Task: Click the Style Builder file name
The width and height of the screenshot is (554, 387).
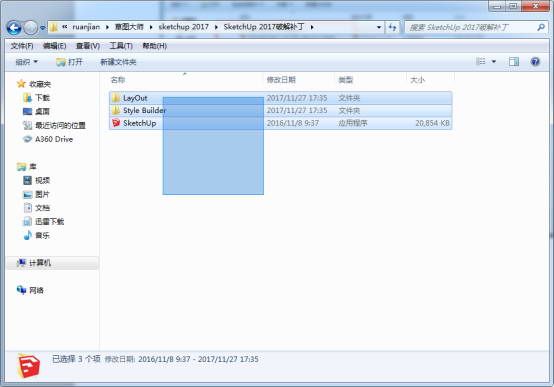Action: pos(144,111)
